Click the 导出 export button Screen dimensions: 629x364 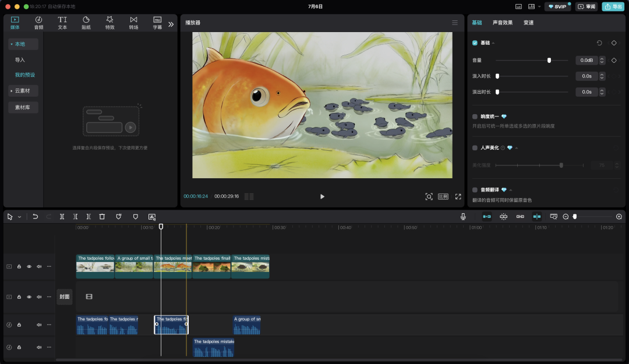(x=613, y=6)
